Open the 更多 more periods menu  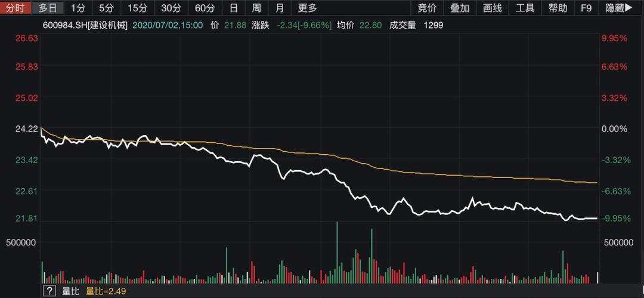coord(307,8)
